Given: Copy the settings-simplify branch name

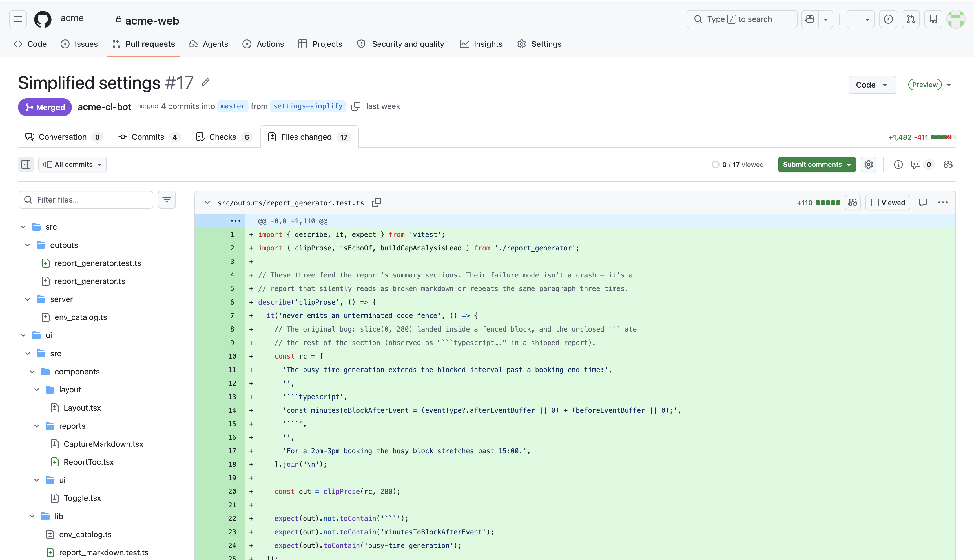Looking at the screenshot, I should click(x=356, y=106).
